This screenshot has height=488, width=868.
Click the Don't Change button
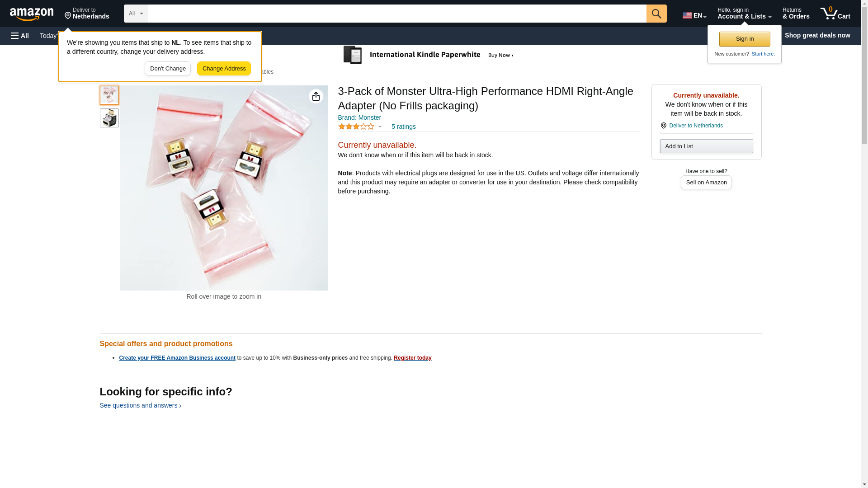(168, 69)
